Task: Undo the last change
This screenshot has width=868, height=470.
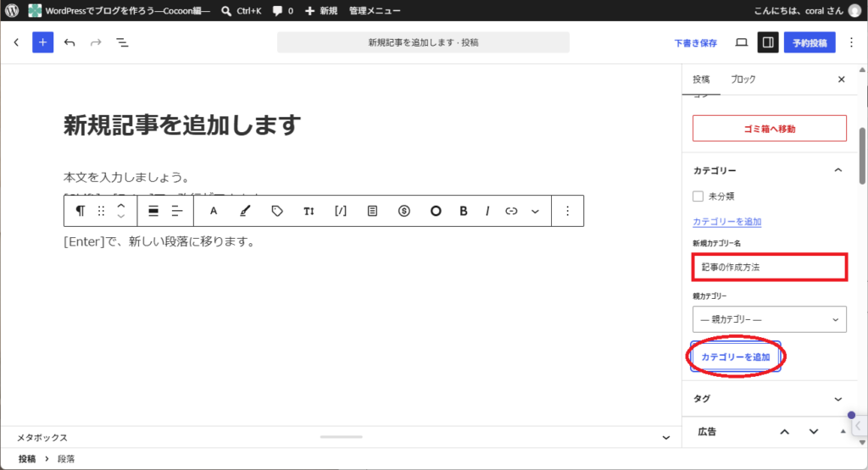Action: (x=70, y=42)
